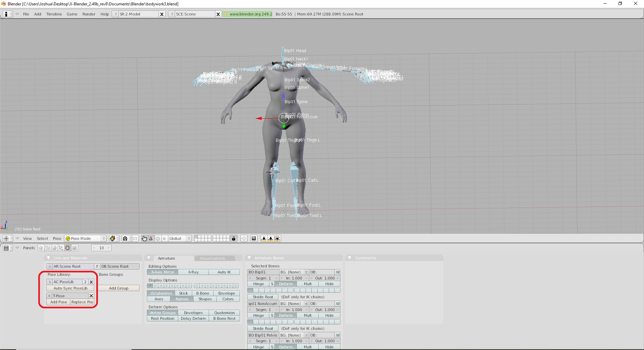This screenshot has height=350, width=644.
Task: Click the frame number field showing 10
Action: coord(101,248)
